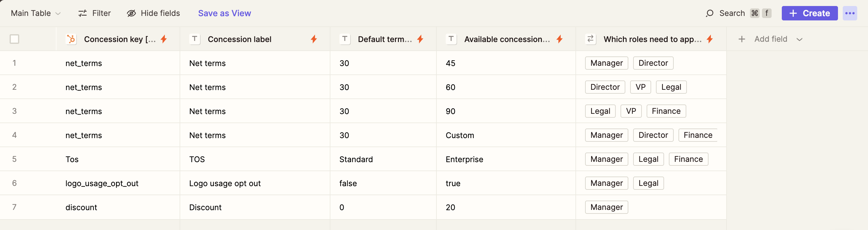This screenshot has height=230, width=868.
Task: Expand the Main Table view dropdown
Action: [58, 14]
